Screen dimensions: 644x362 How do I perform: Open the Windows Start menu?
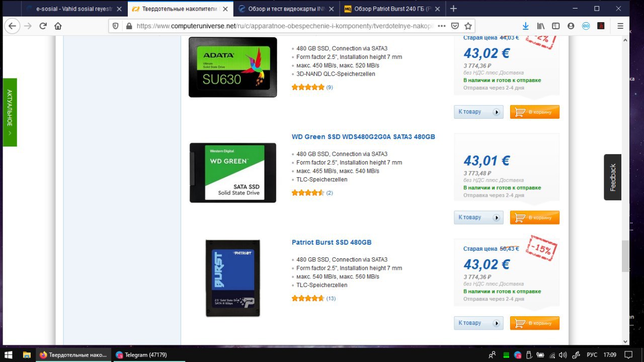pos(10,354)
